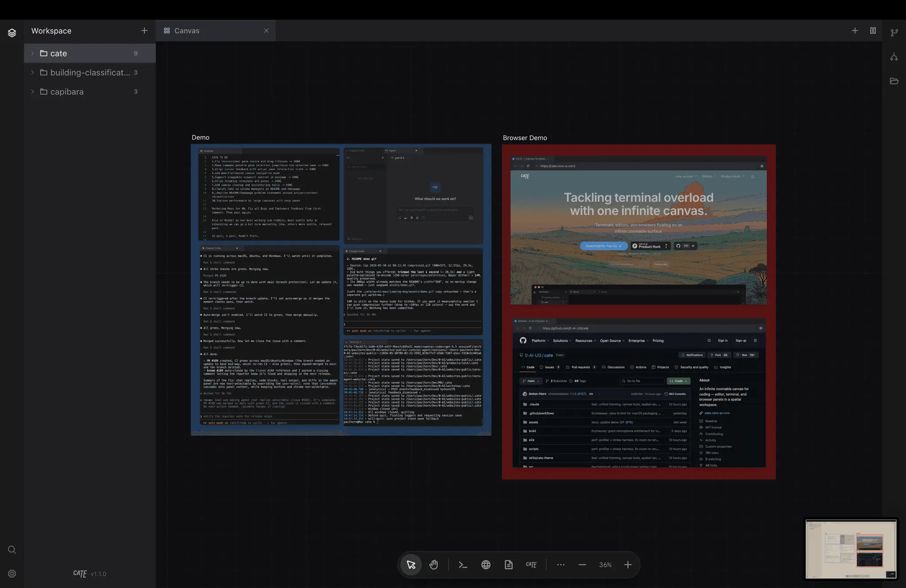Viewport: 906px width, 588px height.
Task: Open the assets folder row on GitHub
Action: pos(604,422)
